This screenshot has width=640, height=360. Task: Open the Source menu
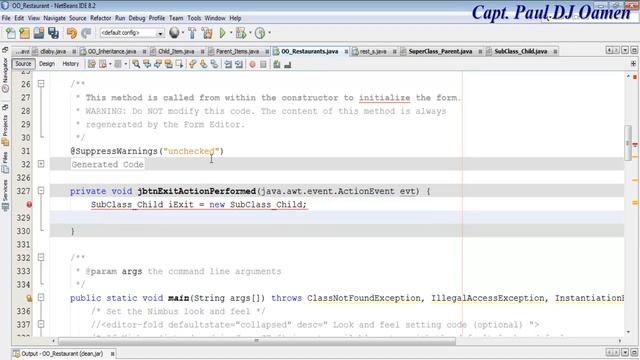78,18
